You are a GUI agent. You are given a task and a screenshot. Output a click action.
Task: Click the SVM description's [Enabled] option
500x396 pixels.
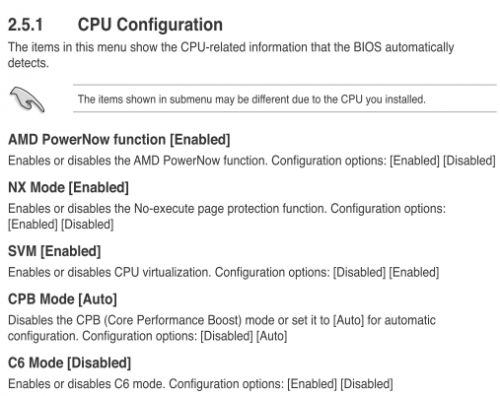[414, 272]
